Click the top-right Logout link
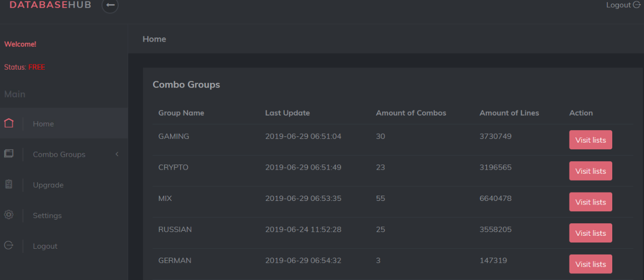The width and height of the screenshot is (644, 280). pos(623,5)
